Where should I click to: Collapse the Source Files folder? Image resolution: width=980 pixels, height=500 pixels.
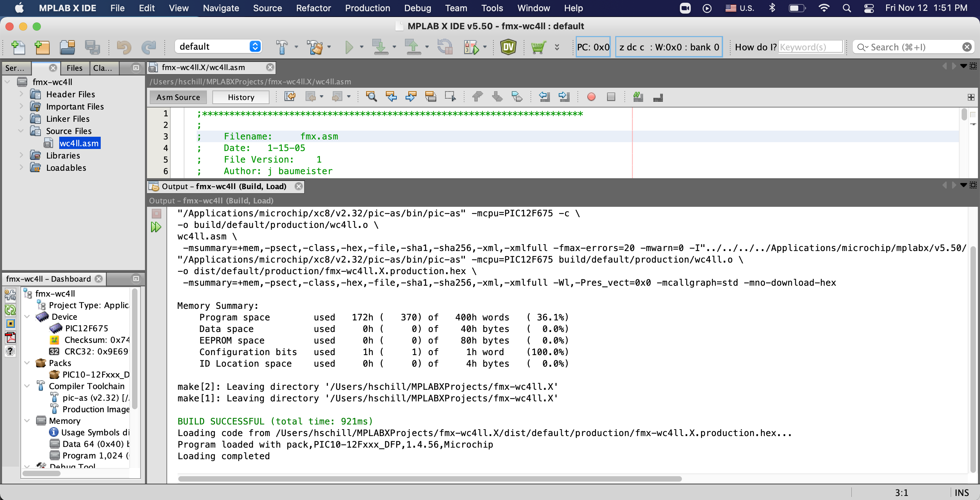[21, 131]
